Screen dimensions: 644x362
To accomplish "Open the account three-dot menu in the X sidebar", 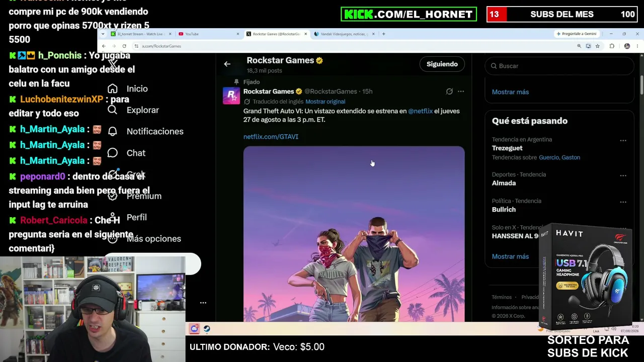I will pyautogui.click(x=203, y=303).
